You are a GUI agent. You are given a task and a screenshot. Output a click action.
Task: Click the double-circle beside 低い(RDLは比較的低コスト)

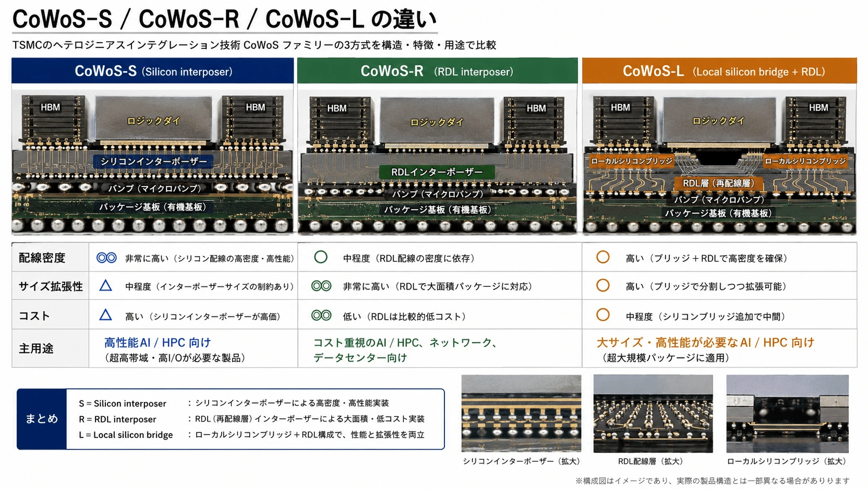(321, 315)
